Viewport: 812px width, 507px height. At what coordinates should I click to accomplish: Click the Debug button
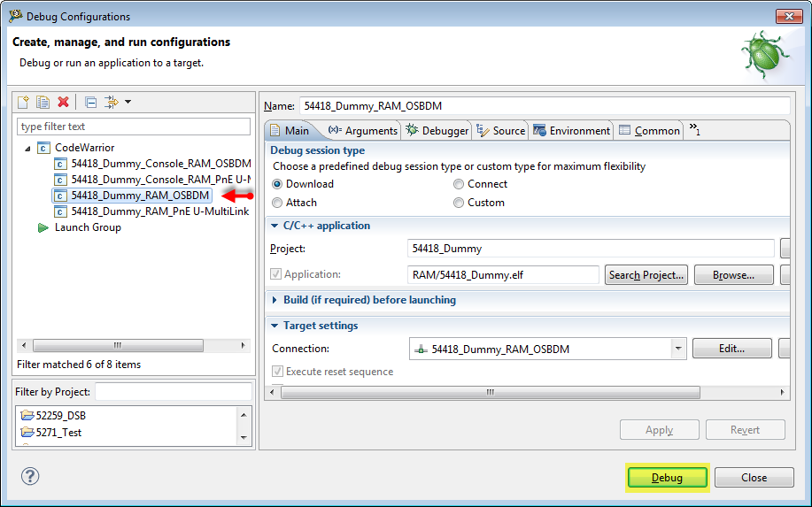[x=667, y=478]
